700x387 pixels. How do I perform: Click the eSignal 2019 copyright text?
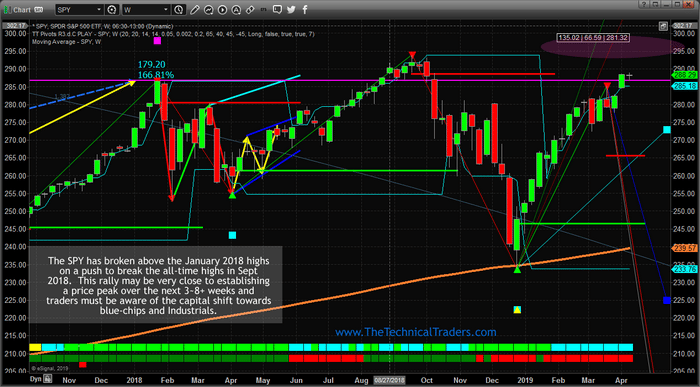pyautogui.click(x=50, y=369)
